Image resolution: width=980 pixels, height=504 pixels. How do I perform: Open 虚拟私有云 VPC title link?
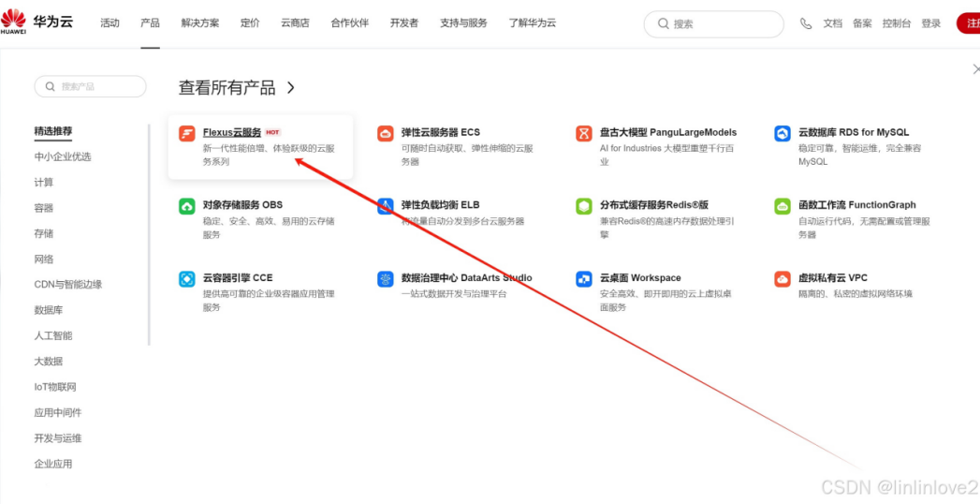click(x=833, y=278)
